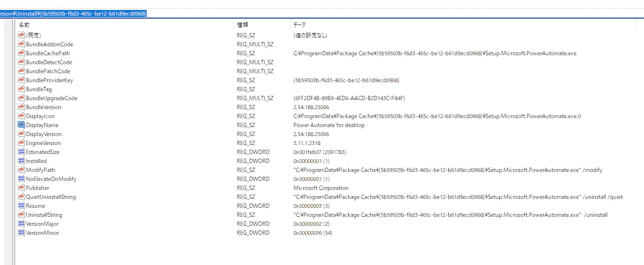The image size is (644, 265).
Task: Sort by the 種類 column header
Action: [262, 25]
